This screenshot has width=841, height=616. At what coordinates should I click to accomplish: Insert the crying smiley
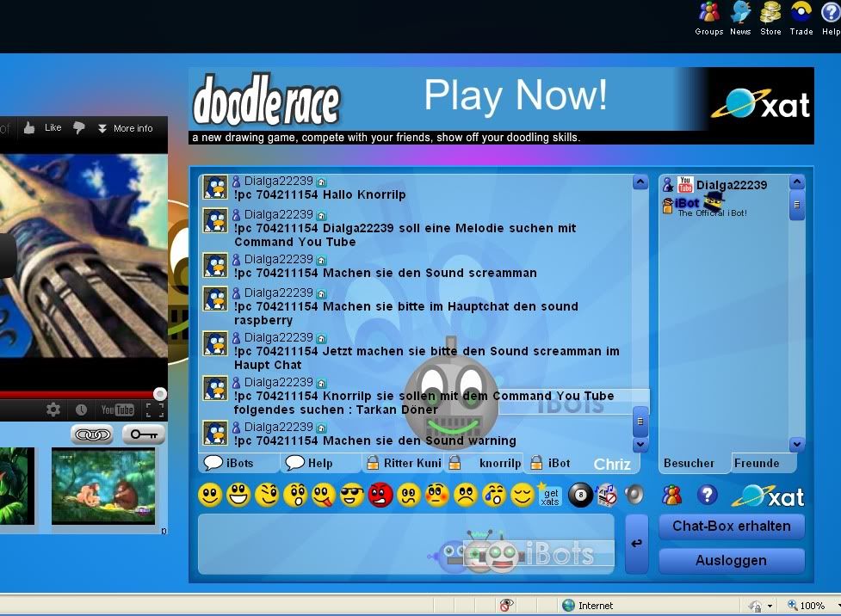pos(494,495)
